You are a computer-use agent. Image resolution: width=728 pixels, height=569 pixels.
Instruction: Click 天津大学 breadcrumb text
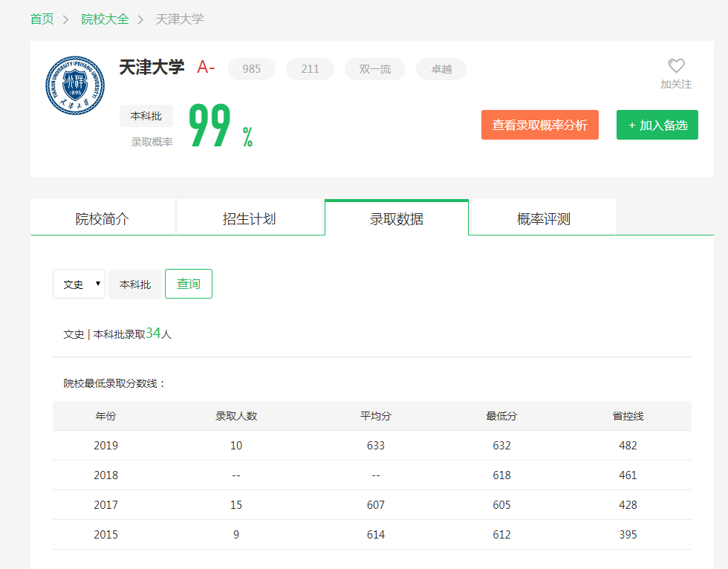179,19
